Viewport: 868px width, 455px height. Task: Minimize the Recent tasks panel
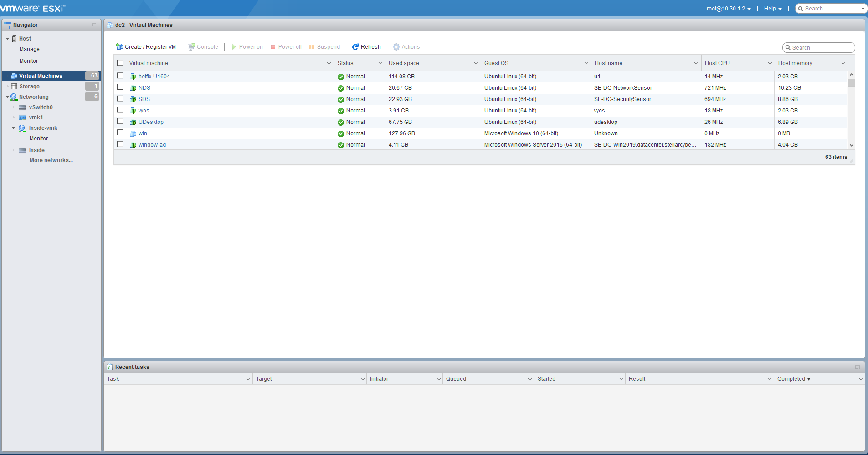tap(857, 367)
